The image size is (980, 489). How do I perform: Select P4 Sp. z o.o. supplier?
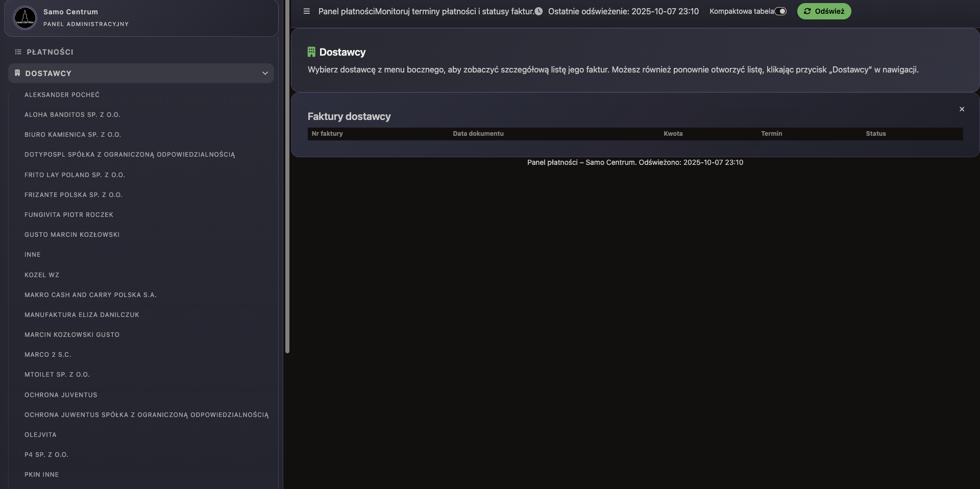[46, 455]
